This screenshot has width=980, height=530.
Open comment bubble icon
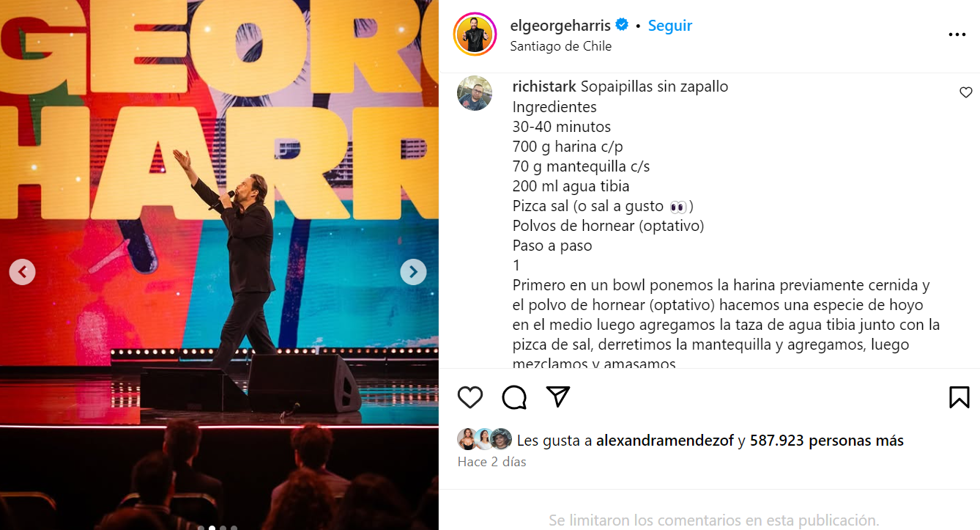[514, 397]
